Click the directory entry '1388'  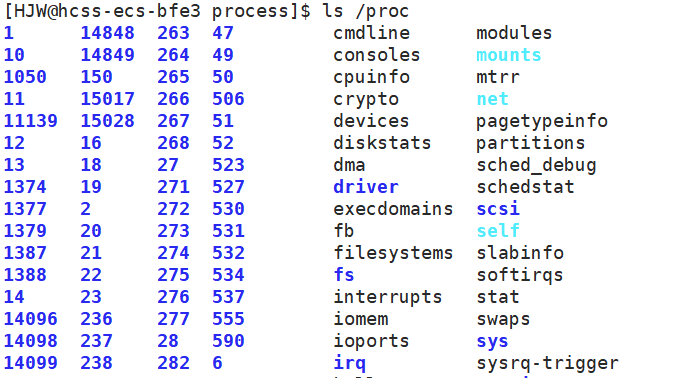[x=25, y=275]
